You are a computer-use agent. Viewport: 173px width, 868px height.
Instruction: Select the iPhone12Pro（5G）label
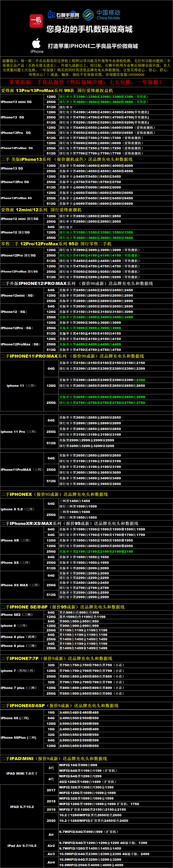click(x=17, y=328)
